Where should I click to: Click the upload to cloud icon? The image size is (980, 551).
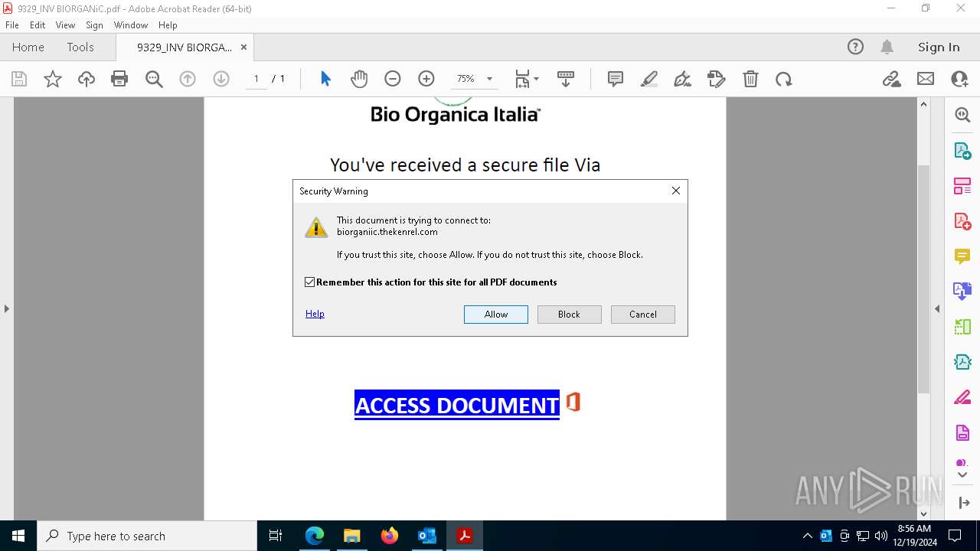(87, 79)
